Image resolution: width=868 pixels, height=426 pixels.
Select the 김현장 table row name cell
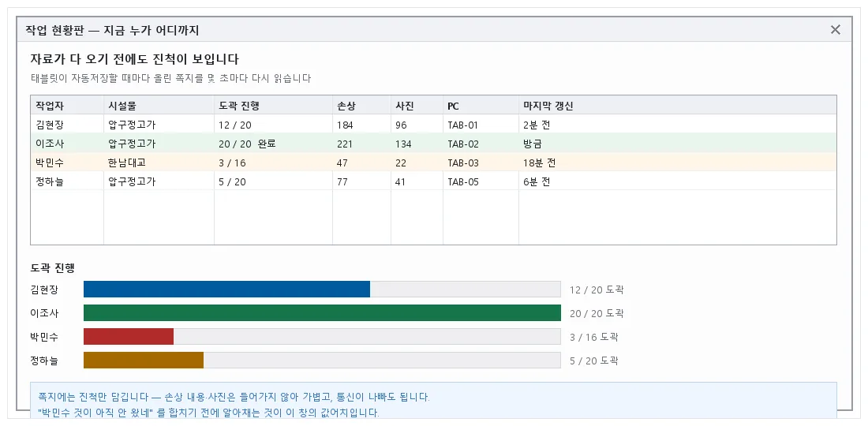(67, 125)
